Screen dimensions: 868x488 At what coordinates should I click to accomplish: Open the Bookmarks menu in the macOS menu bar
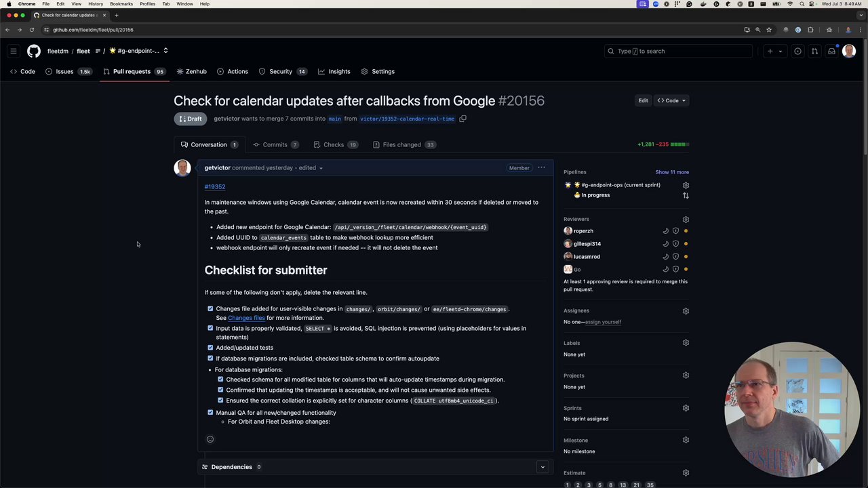(x=121, y=4)
